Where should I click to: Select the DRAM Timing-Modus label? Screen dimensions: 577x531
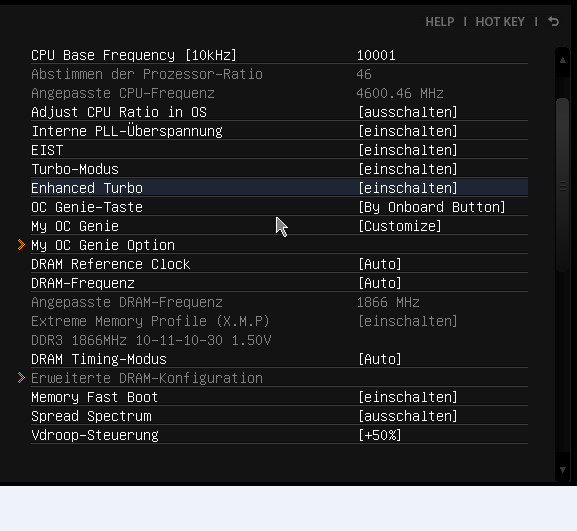click(x=99, y=359)
